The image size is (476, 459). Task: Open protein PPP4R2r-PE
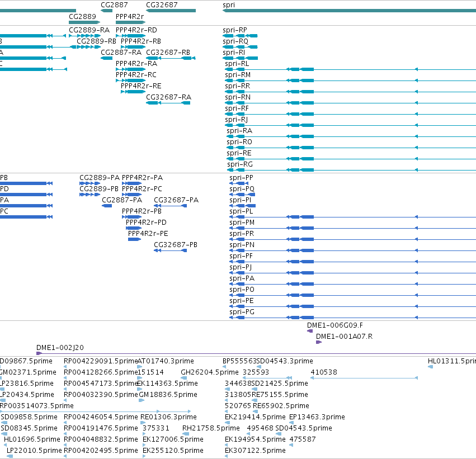click(x=148, y=234)
